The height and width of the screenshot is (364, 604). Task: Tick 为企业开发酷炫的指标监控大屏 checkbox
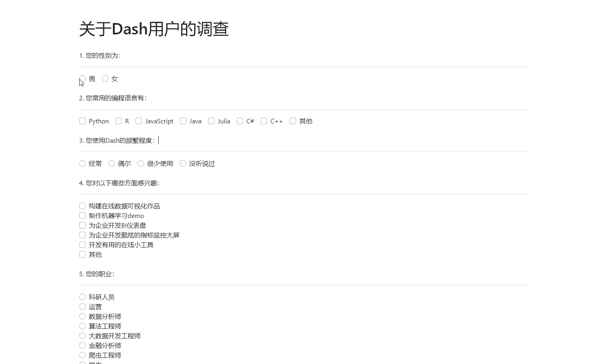pos(83,235)
